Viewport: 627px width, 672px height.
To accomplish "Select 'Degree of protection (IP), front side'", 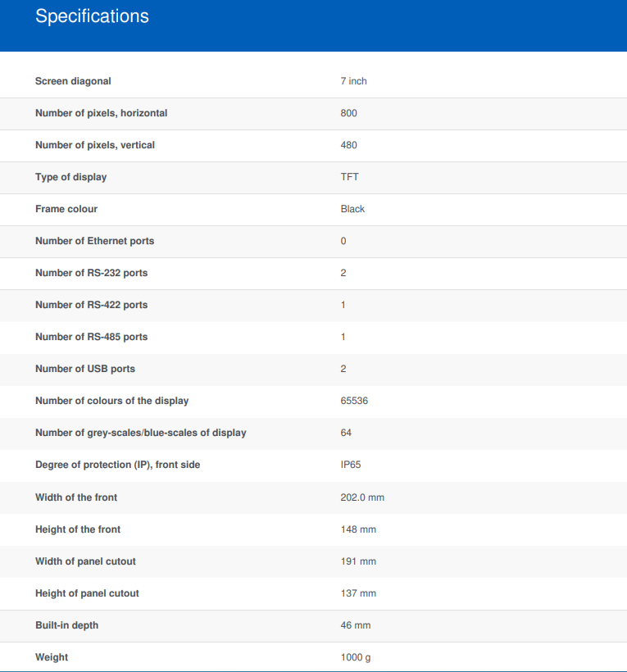I will click(x=117, y=465).
